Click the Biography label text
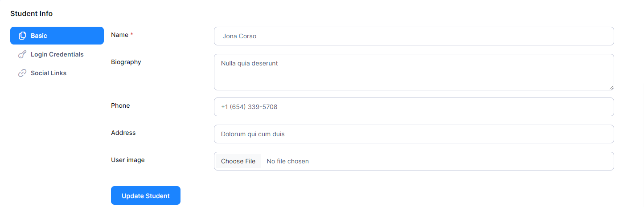 [x=126, y=62]
